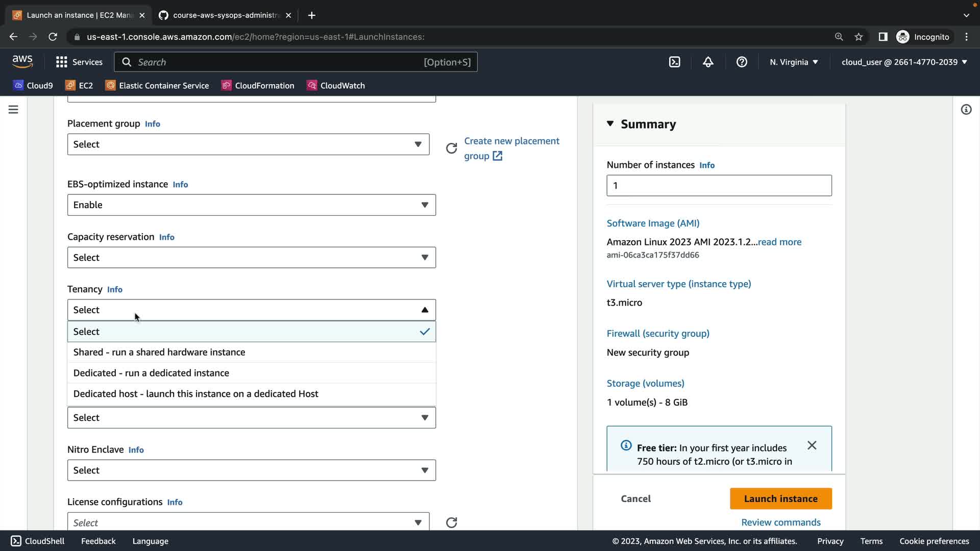Open the Services grid menu

point(79,62)
